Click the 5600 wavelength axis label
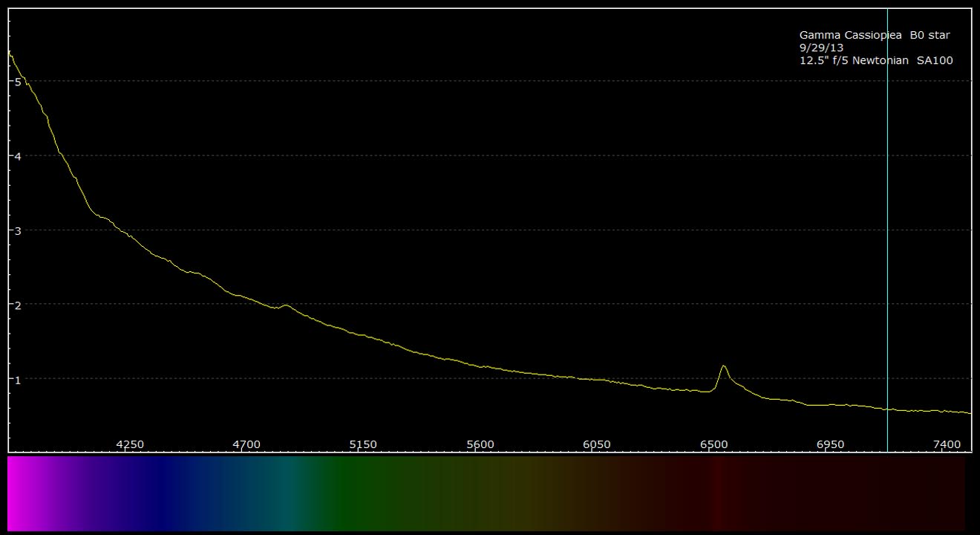The image size is (980, 535). 480,444
